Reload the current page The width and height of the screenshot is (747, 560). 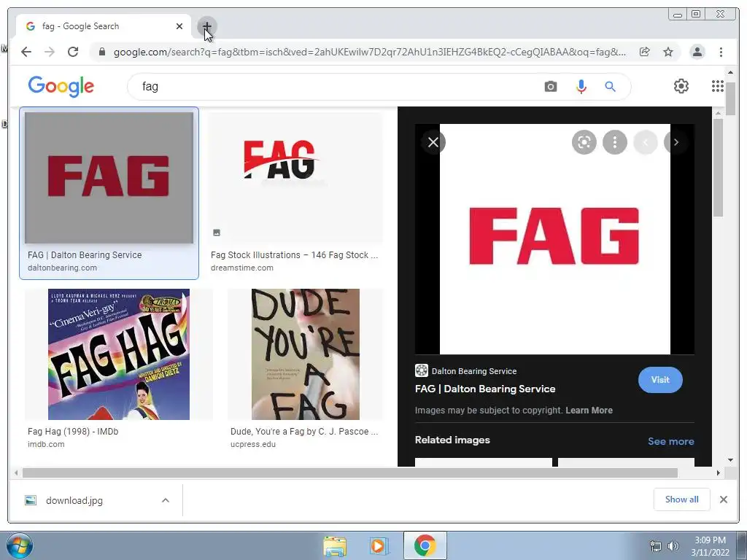tap(73, 52)
